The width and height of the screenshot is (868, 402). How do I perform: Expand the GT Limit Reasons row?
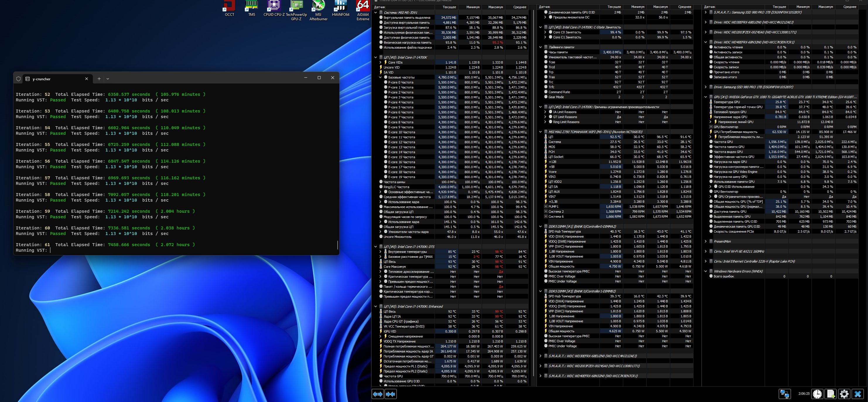pos(545,117)
